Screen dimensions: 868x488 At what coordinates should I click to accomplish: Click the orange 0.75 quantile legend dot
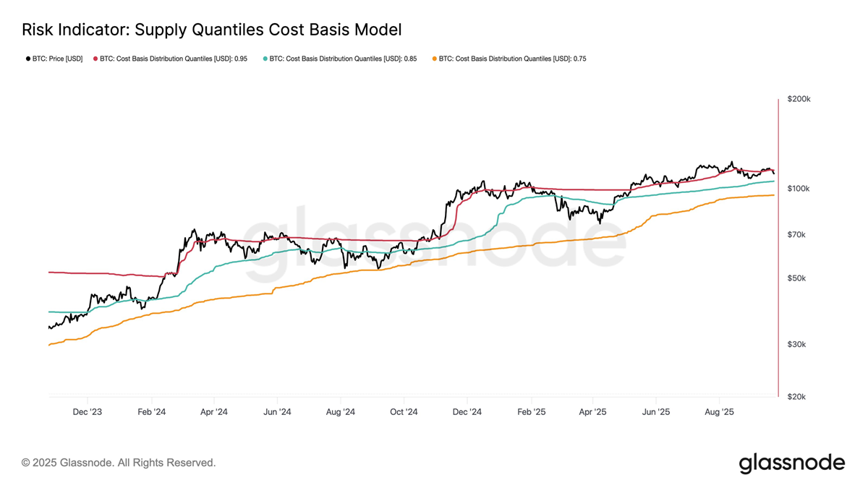click(434, 59)
